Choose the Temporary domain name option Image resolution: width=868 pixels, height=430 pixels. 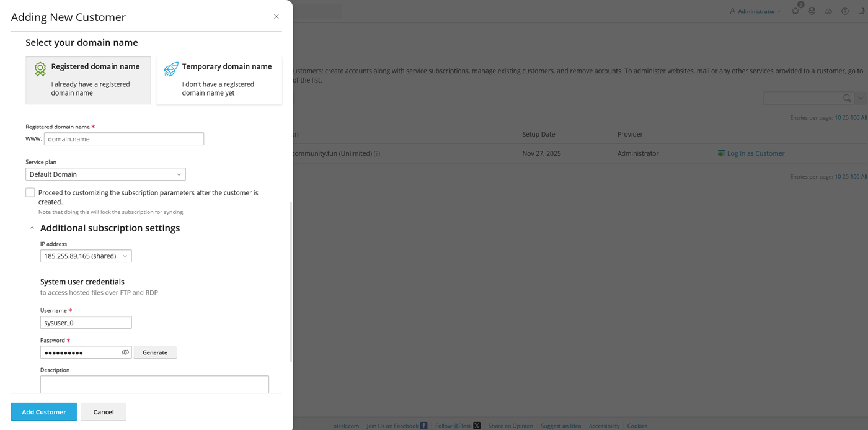[x=219, y=80]
